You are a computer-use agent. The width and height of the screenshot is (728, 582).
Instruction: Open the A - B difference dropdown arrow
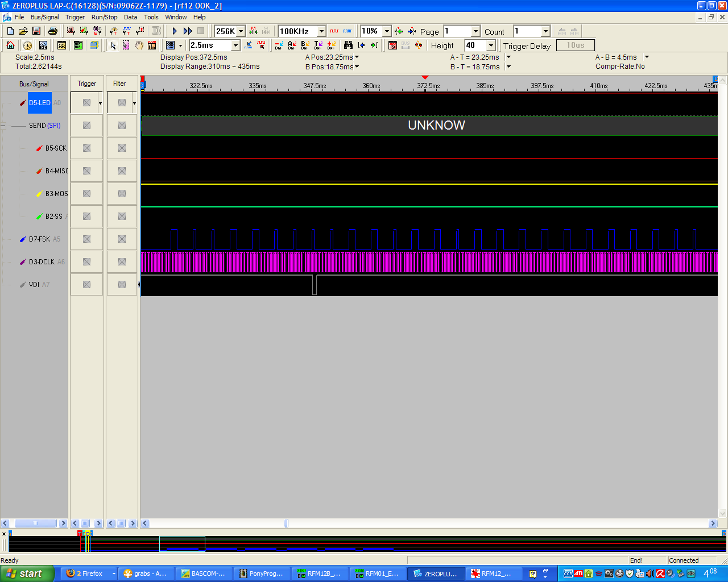[x=647, y=57]
